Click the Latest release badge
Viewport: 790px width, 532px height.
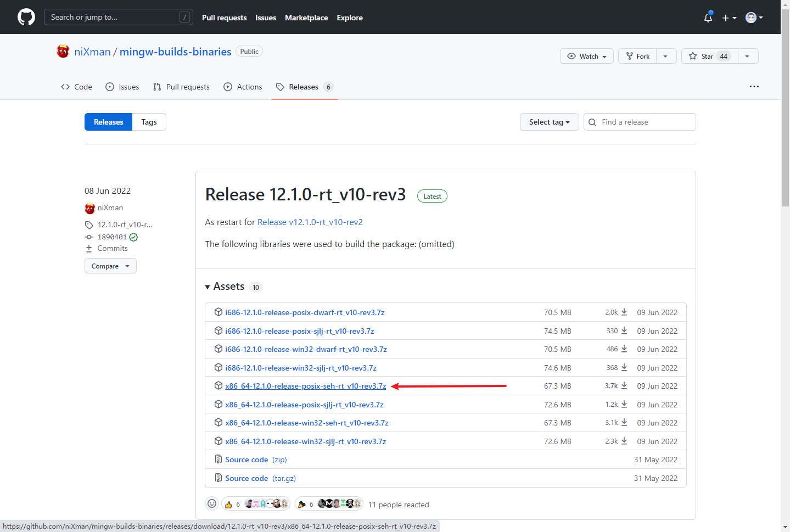pyautogui.click(x=432, y=196)
